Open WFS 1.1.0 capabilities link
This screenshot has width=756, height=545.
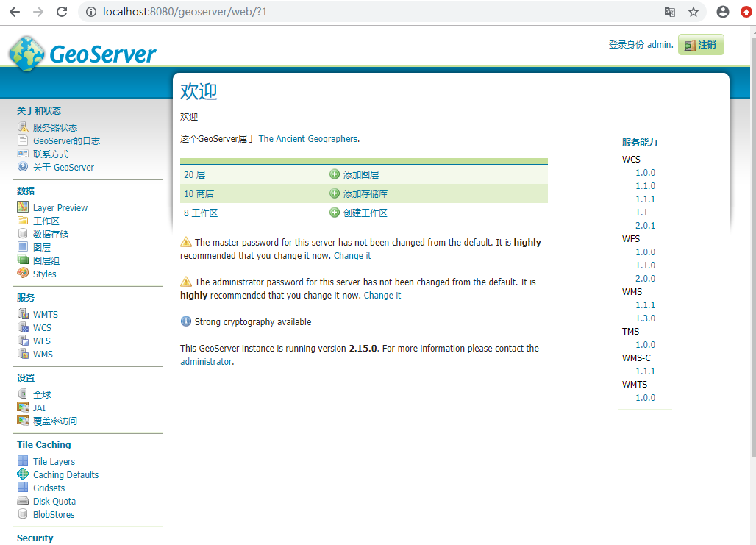tap(645, 266)
